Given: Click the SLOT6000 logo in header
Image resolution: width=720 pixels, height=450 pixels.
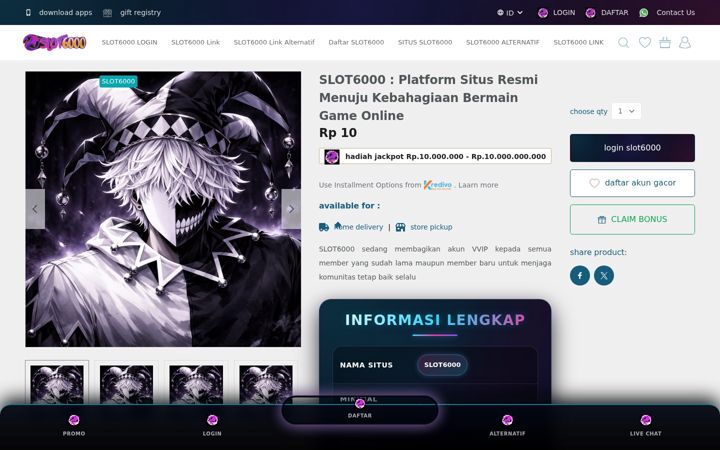Looking at the screenshot, I should click(55, 42).
